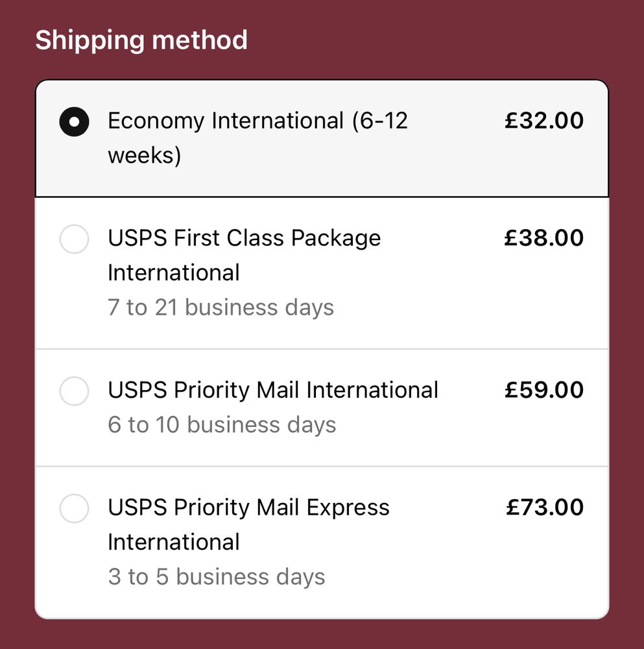
Task: Click the £59.00 shipping price
Action: coord(544,389)
